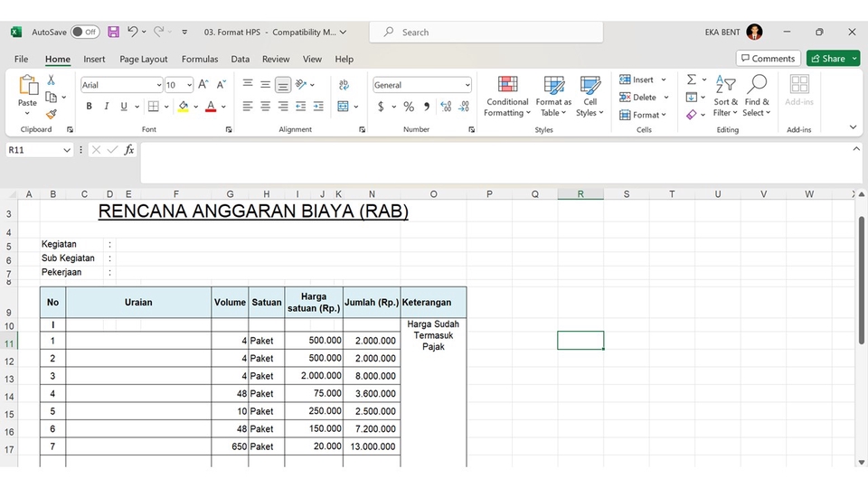Viewport: 868px width, 488px height.
Task: Expand the formula bar chevron
Action: 856,149
